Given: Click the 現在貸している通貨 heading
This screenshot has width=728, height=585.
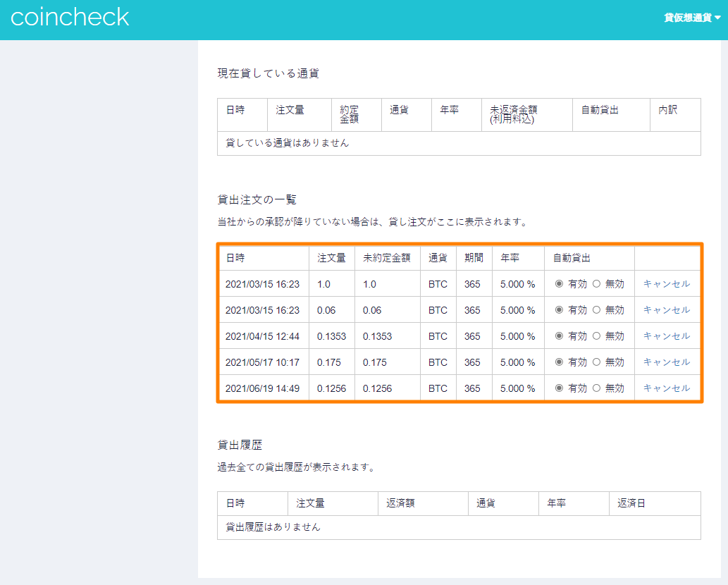Looking at the screenshot, I should tap(268, 73).
